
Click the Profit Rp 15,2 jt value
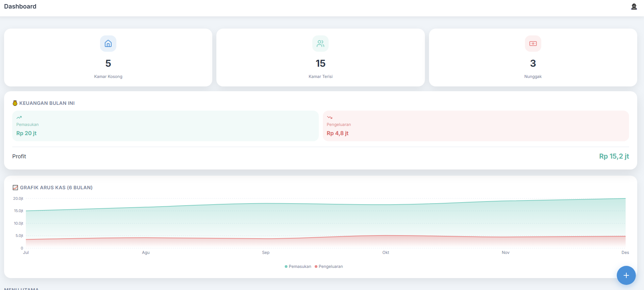[x=614, y=156]
